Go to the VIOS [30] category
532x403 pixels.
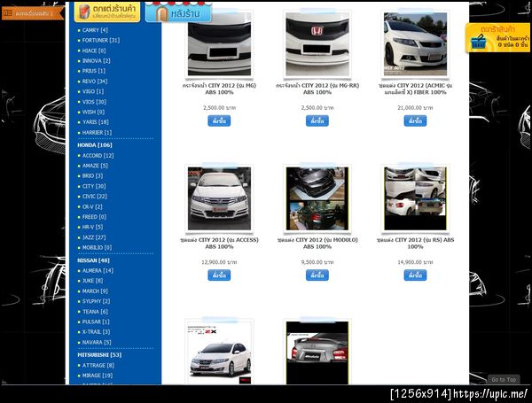94,102
